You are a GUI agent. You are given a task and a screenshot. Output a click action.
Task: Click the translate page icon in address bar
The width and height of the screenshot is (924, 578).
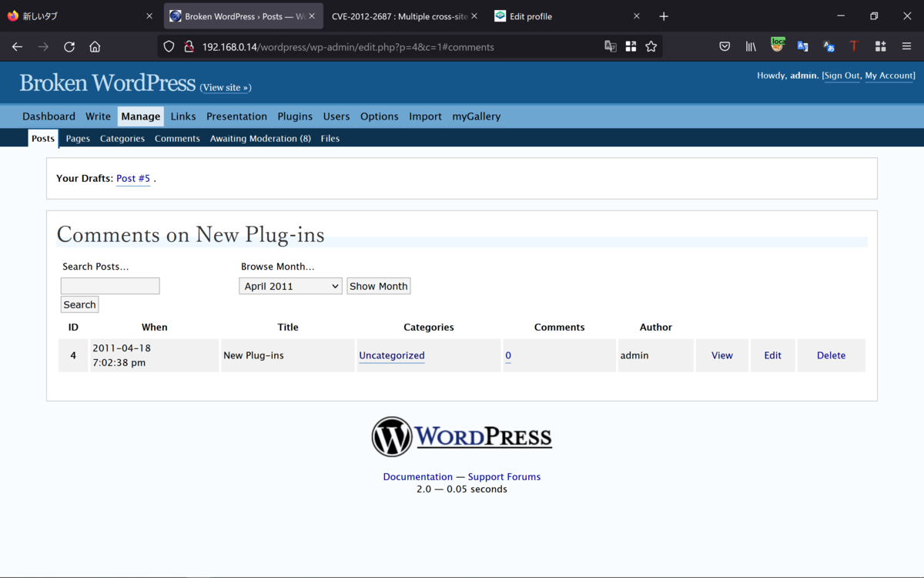(x=611, y=47)
